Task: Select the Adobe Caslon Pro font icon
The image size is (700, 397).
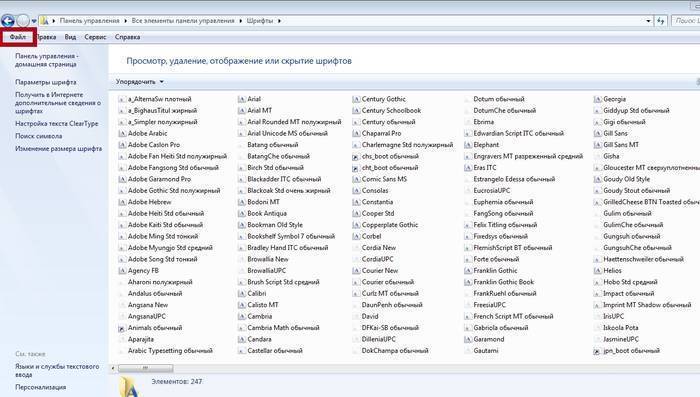Action: pyautogui.click(x=122, y=145)
